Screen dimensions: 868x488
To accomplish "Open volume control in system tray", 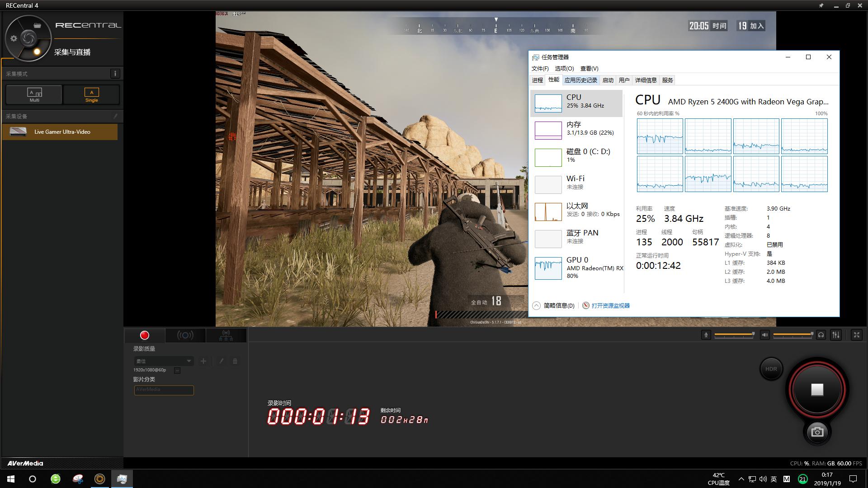I will pyautogui.click(x=763, y=479).
